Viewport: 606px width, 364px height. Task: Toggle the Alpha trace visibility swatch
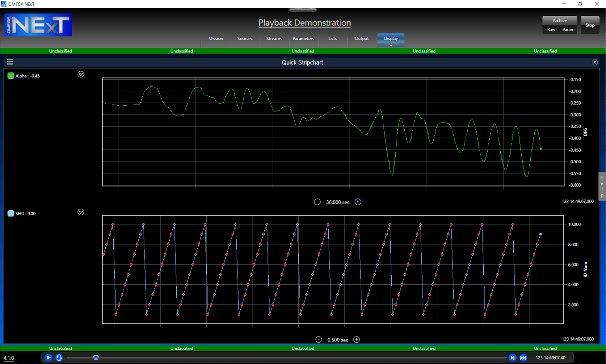[11, 76]
